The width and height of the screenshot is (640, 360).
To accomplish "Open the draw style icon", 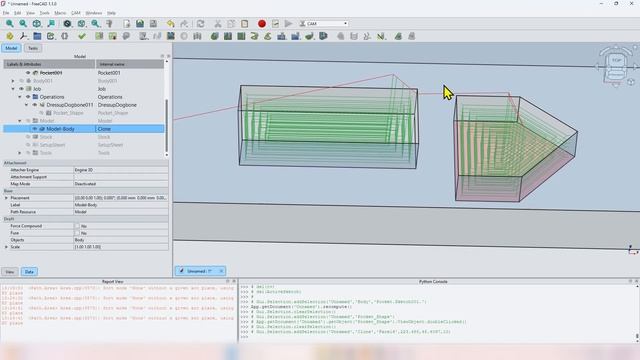I will pos(67,24).
